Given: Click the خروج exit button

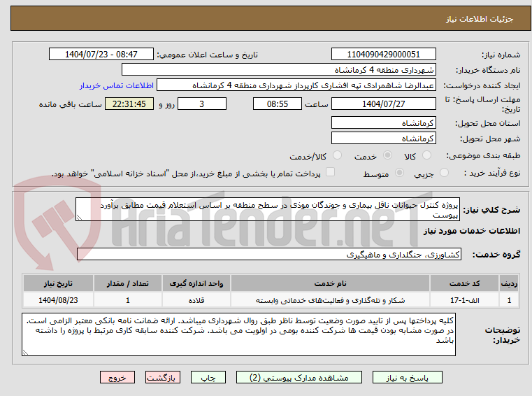Looking at the screenshot, I should [117, 377].
